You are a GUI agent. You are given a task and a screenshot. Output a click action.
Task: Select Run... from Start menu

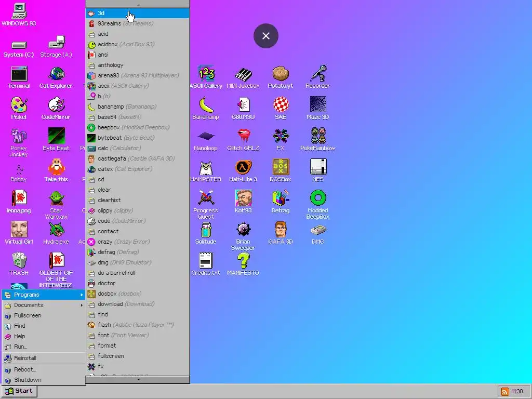click(44, 347)
